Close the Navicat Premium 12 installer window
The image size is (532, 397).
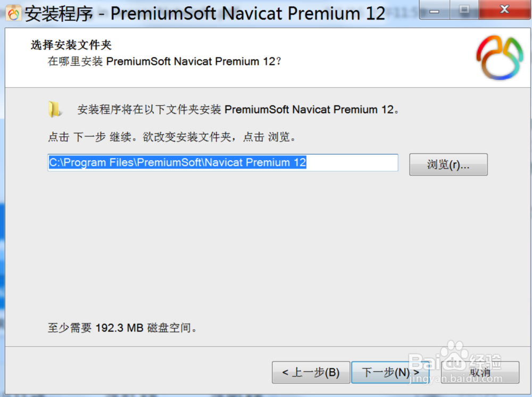click(x=504, y=10)
